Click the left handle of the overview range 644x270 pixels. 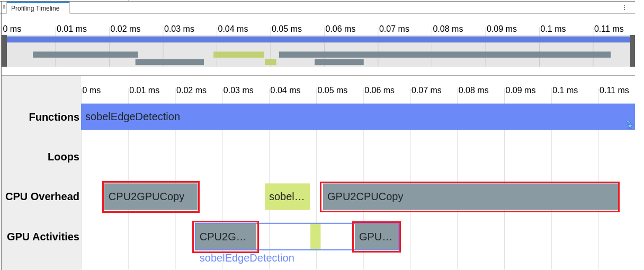[4, 51]
